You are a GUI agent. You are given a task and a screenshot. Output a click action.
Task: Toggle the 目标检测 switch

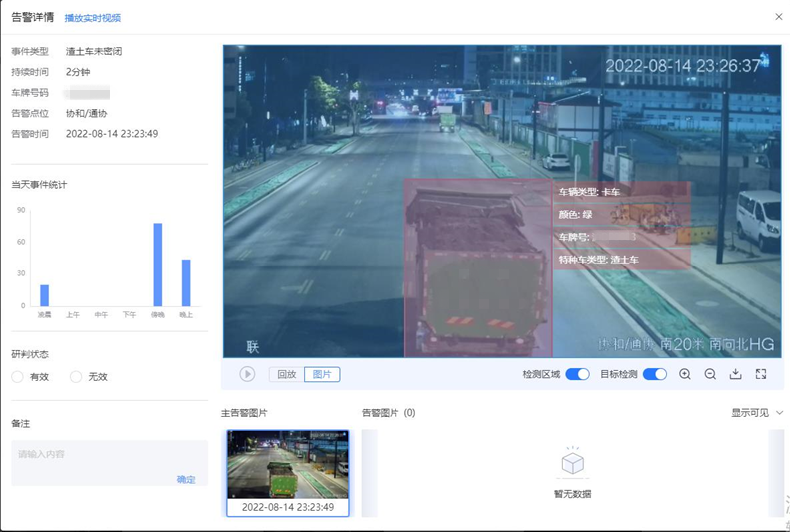point(655,374)
